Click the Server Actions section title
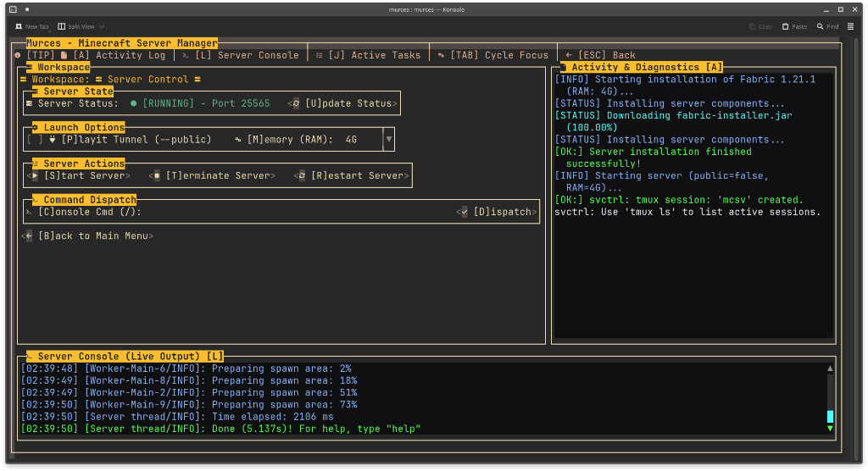Image resolution: width=868 pixels, height=471 pixels. tap(78, 163)
